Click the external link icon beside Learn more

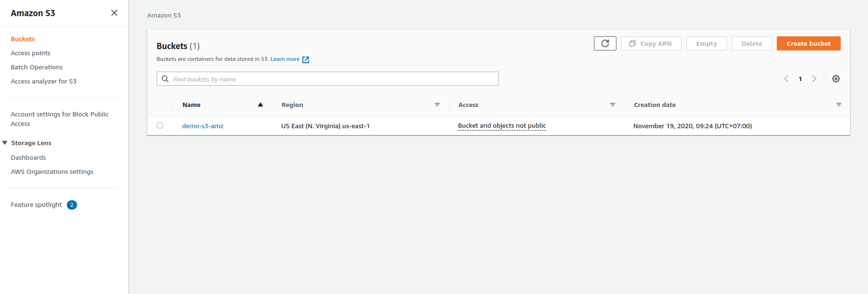click(306, 60)
